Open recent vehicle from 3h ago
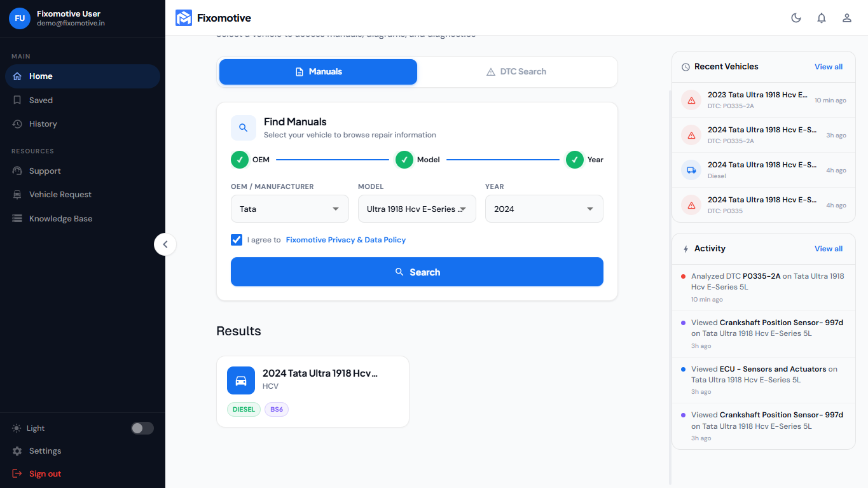 (x=764, y=135)
